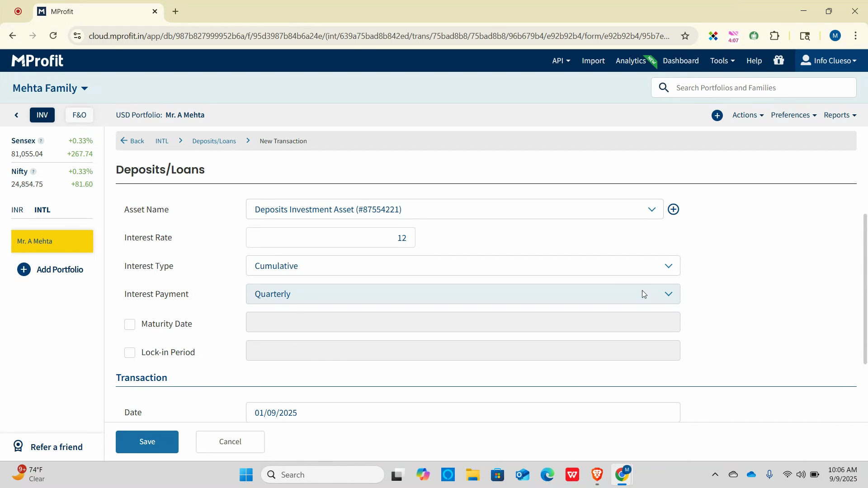Open the Mehta Family selector dropdown
The width and height of the screenshot is (868, 488).
pos(50,88)
